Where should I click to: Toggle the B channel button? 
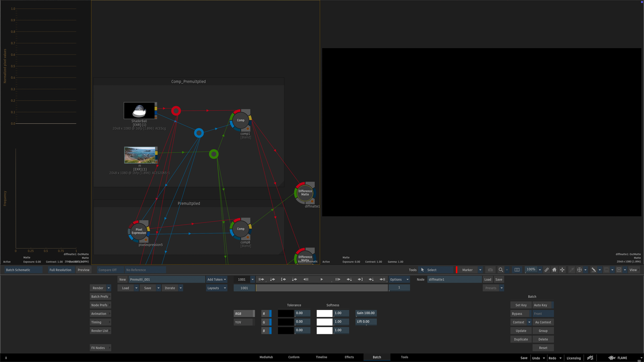click(266, 331)
